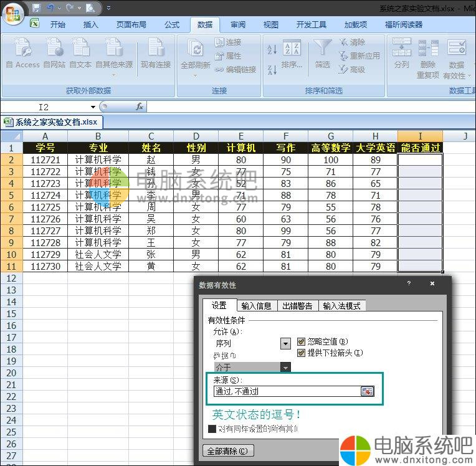Image resolution: width=476 pixels, height=466 pixels.
Task: Toggle the 提供下拉箭头 checkbox
Action: click(302, 353)
